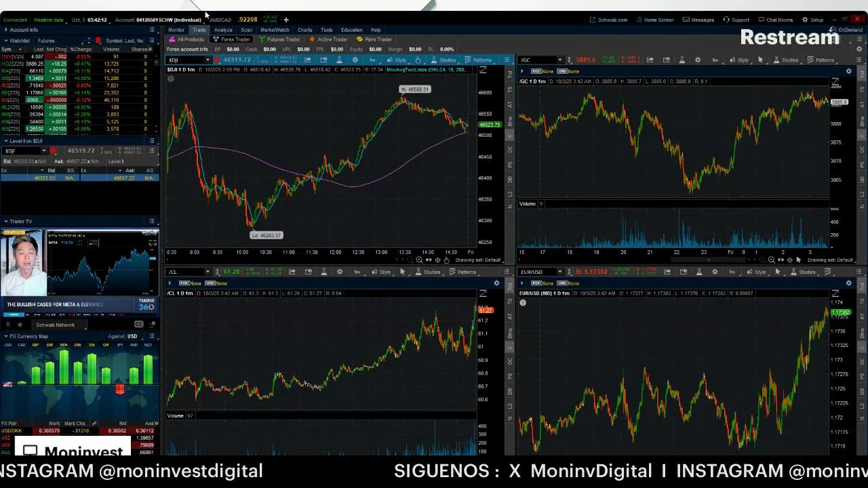Open /CL chart toolbar settings gear
868x488 pixels.
click(340, 272)
